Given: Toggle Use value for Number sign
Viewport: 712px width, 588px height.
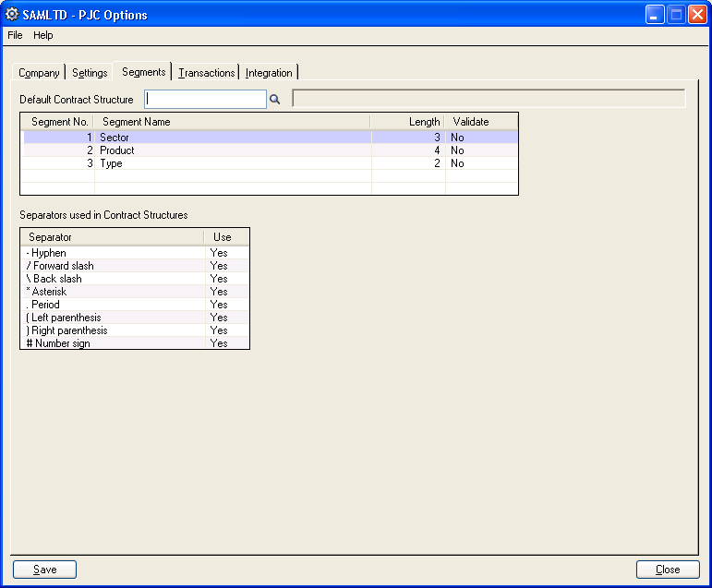Looking at the screenshot, I should coord(227,342).
